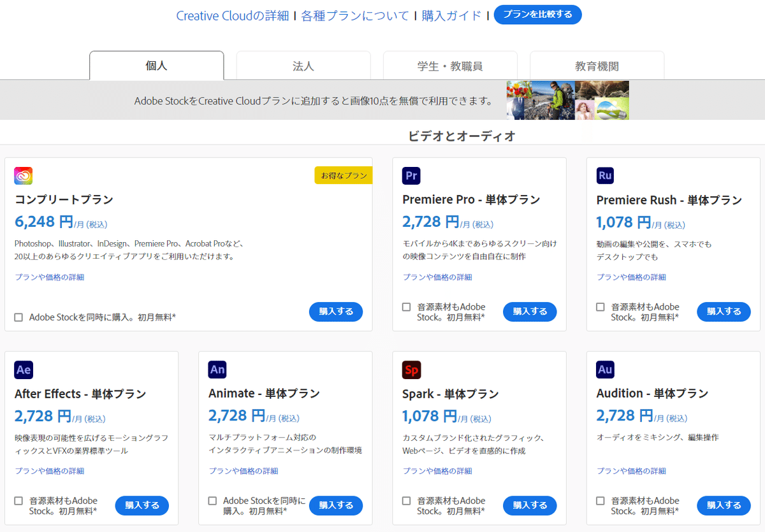Check Adobe Stock box on Premiere Rush card
The height and width of the screenshot is (532, 765).
600,307
